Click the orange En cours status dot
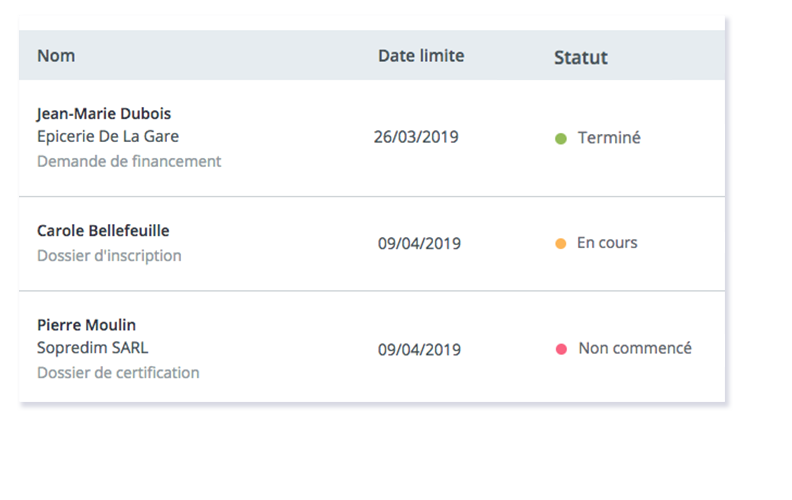The height and width of the screenshot is (500, 792). 560,244
